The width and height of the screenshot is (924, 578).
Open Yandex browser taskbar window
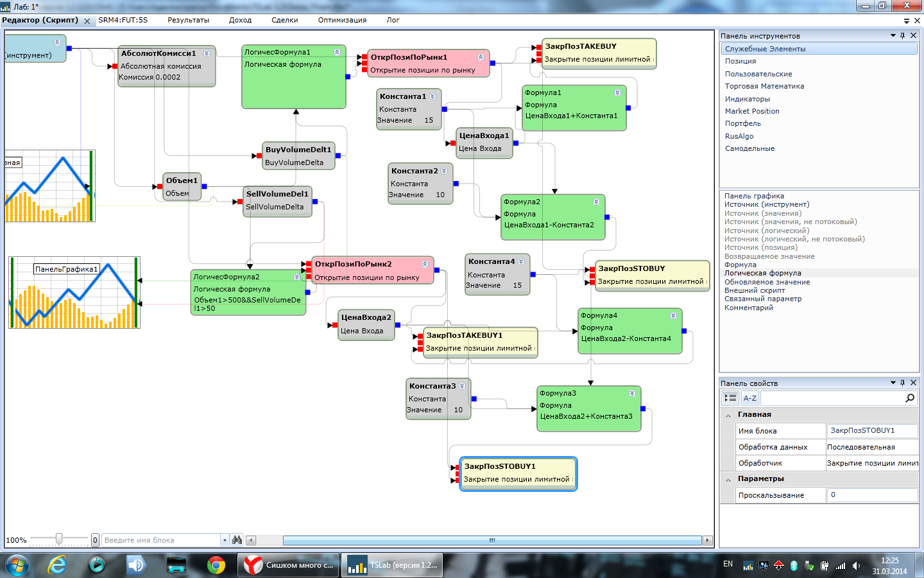[x=288, y=565]
